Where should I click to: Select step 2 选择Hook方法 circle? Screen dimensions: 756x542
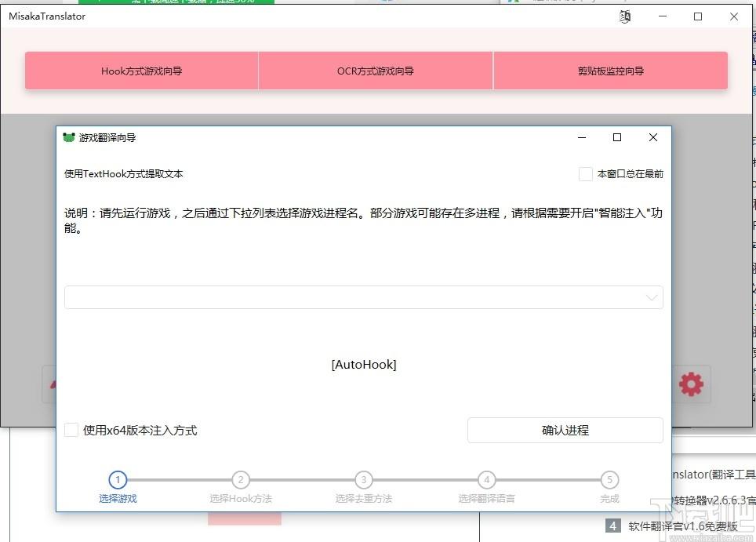pyautogui.click(x=241, y=480)
